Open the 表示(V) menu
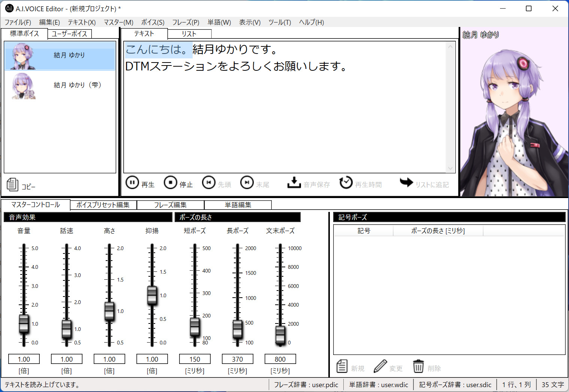Screen dimensions: 569x392 [250, 22]
